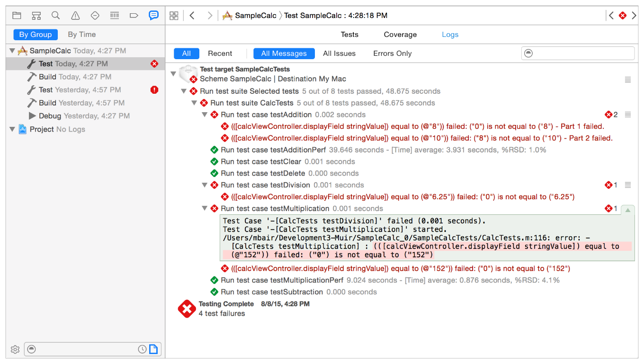Screen dimensions: 644x364
Task: Collapse the testAddition test case
Action: (x=205, y=115)
